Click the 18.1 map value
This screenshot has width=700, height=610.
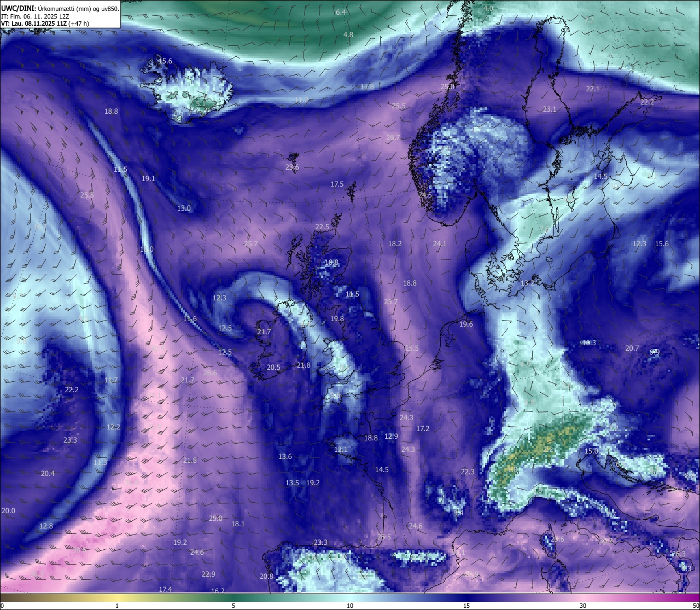click(238, 524)
